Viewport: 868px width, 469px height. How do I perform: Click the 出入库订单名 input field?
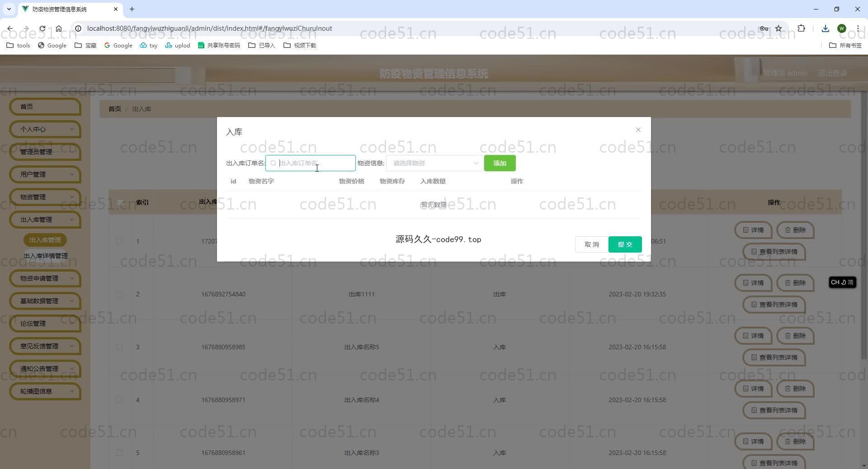coord(311,163)
